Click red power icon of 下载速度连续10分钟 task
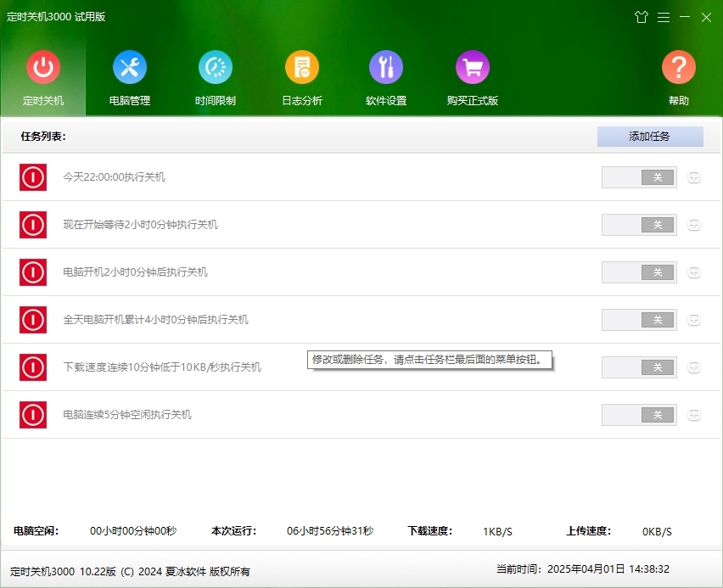Screen dimensions: 723x588 coord(33,367)
